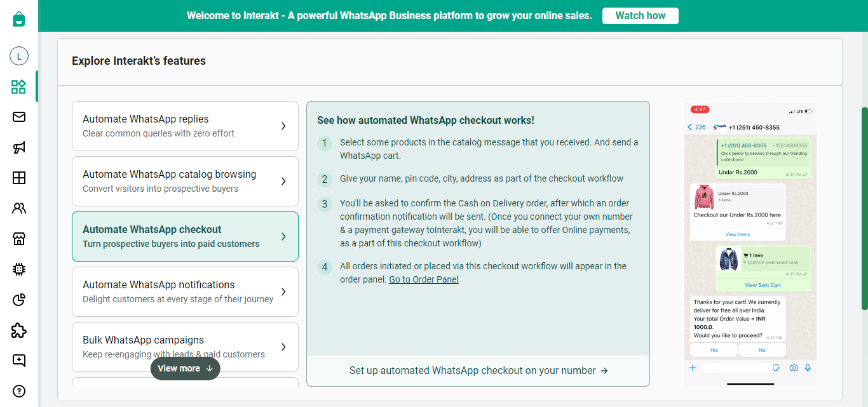Expand the Automate WhatsApp replies card
The image size is (868, 407).
(x=185, y=126)
